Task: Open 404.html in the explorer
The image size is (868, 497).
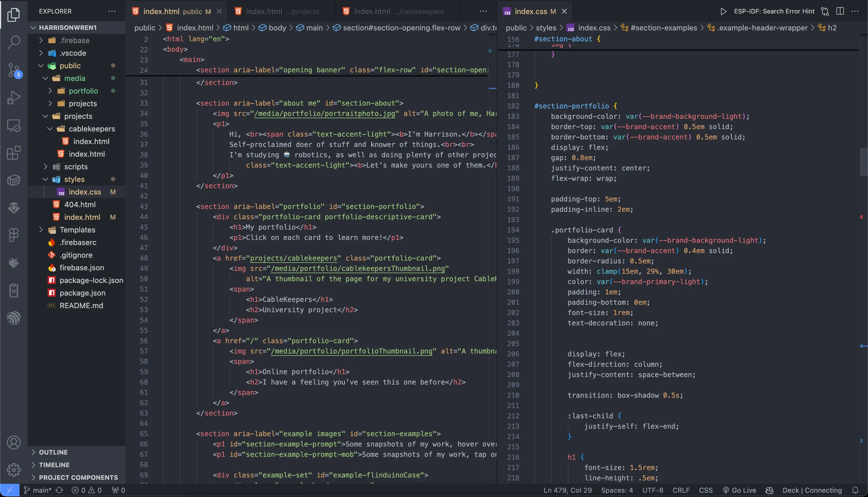Action: (80, 205)
